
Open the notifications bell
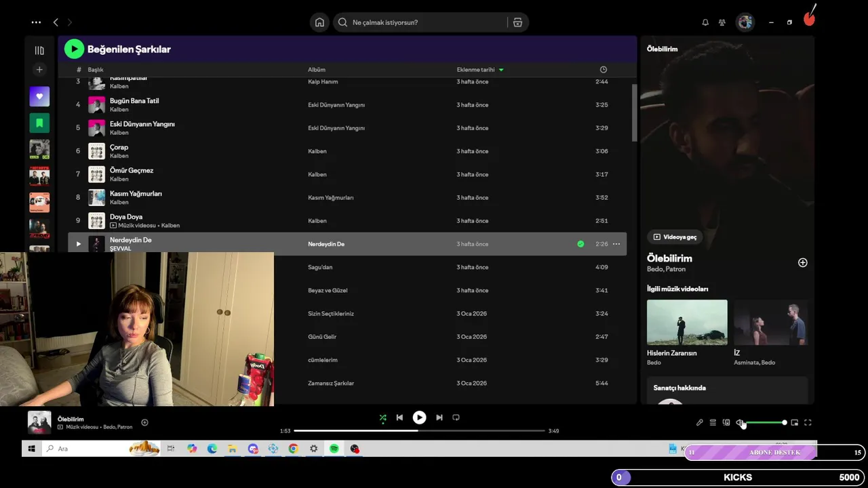coord(705,22)
